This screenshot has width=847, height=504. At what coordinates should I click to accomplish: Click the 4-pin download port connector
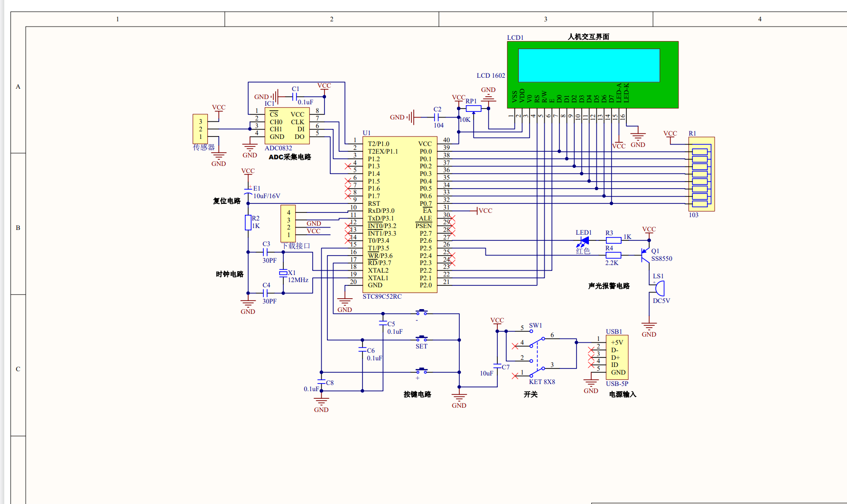[x=288, y=223]
